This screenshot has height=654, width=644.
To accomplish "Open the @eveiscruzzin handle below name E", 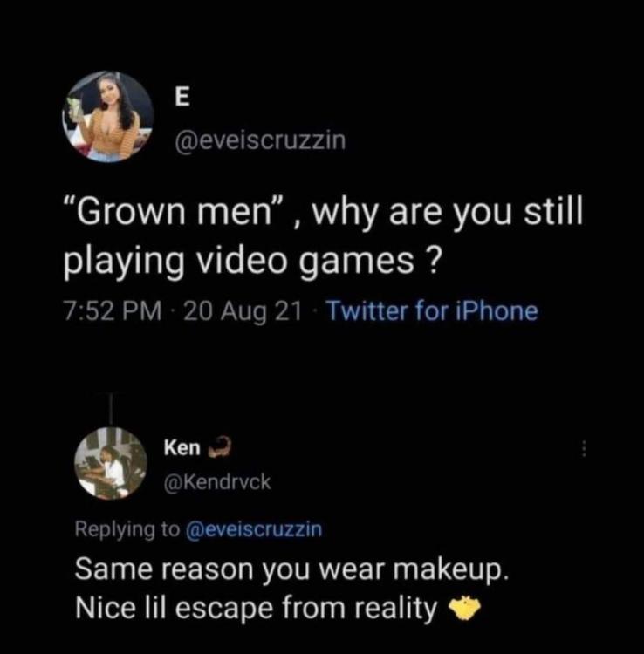I will tap(260, 140).
